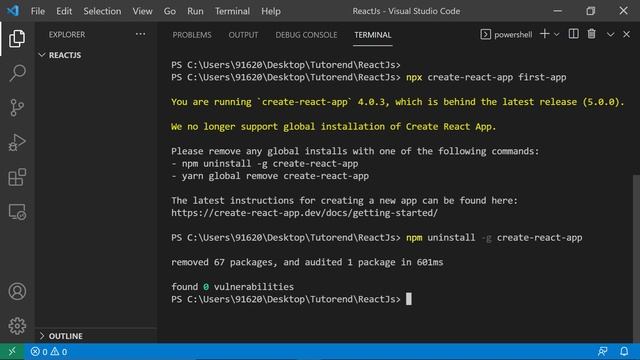The height and width of the screenshot is (360, 640).
Task: Open the Search view icon
Action: [17, 73]
